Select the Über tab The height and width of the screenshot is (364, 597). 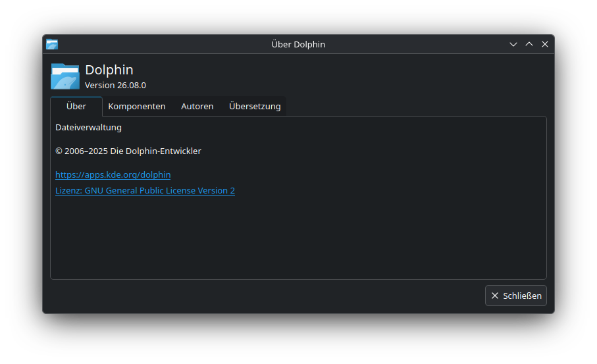pyautogui.click(x=76, y=106)
